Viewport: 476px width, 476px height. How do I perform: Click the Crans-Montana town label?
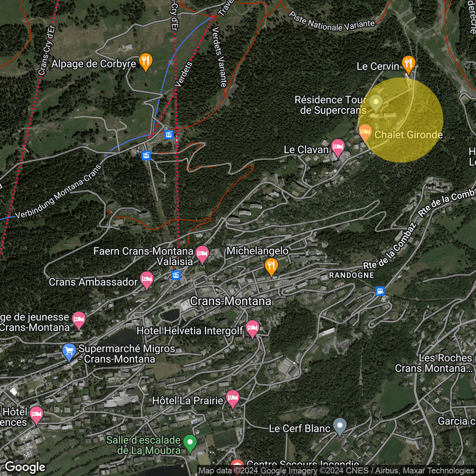coord(231,301)
